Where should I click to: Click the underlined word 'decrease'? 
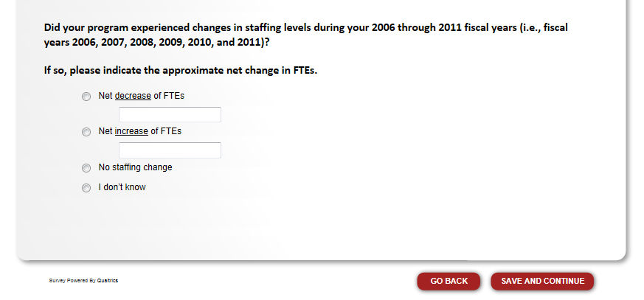click(133, 96)
